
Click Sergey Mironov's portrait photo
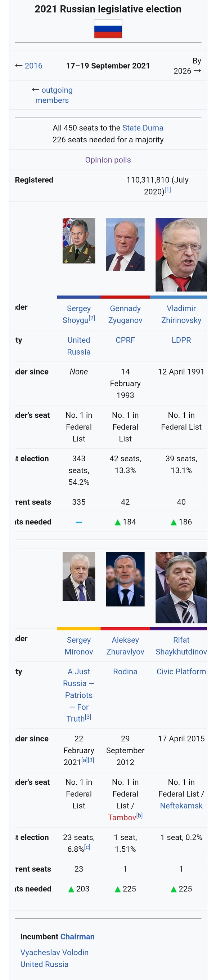(79, 576)
